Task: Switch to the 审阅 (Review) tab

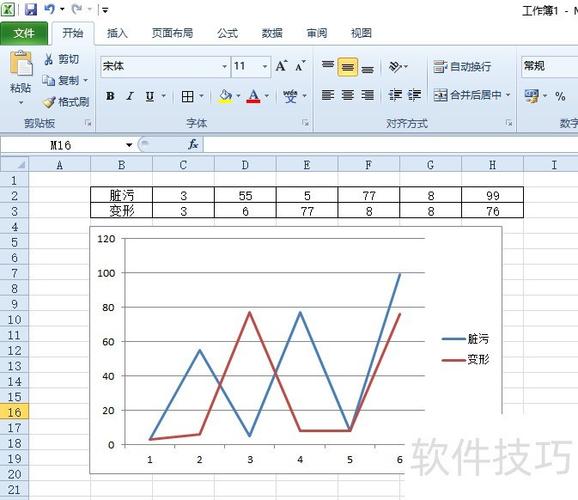Action: click(x=317, y=34)
